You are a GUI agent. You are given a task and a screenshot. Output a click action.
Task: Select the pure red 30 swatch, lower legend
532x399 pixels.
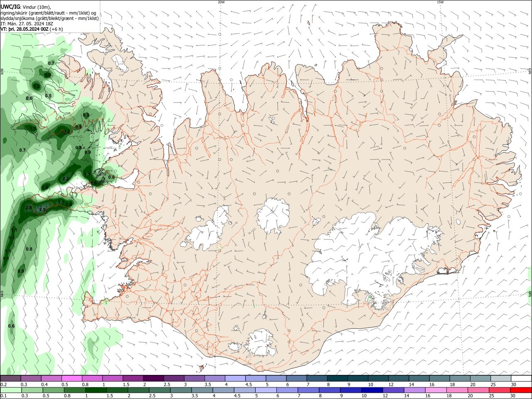(x=521, y=390)
